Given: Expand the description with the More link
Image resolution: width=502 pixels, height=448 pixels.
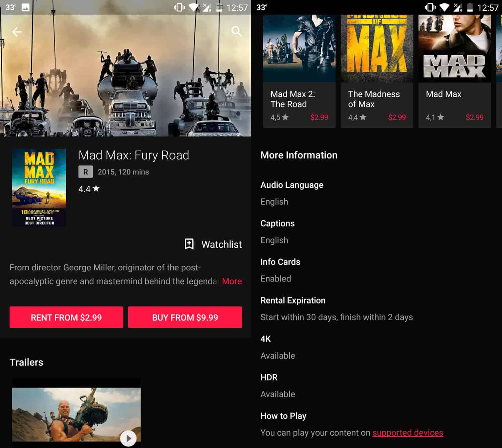Looking at the screenshot, I should click(x=232, y=281).
